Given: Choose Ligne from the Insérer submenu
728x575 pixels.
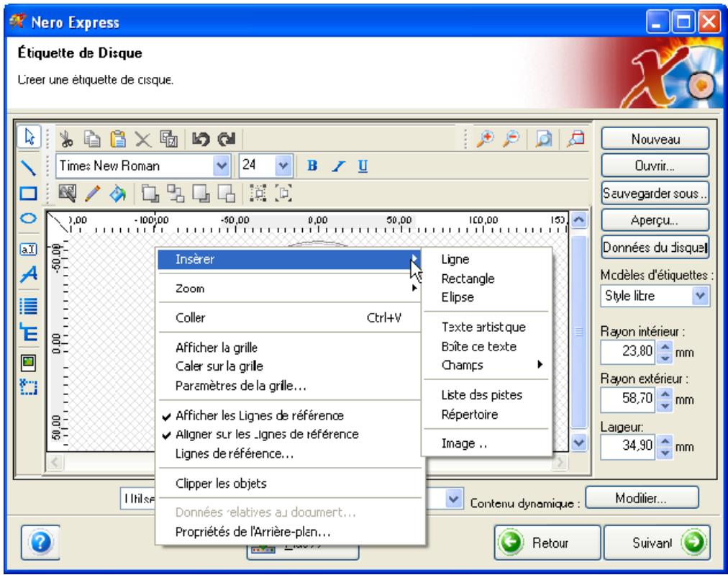Looking at the screenshot, I should tap(486, 259).
